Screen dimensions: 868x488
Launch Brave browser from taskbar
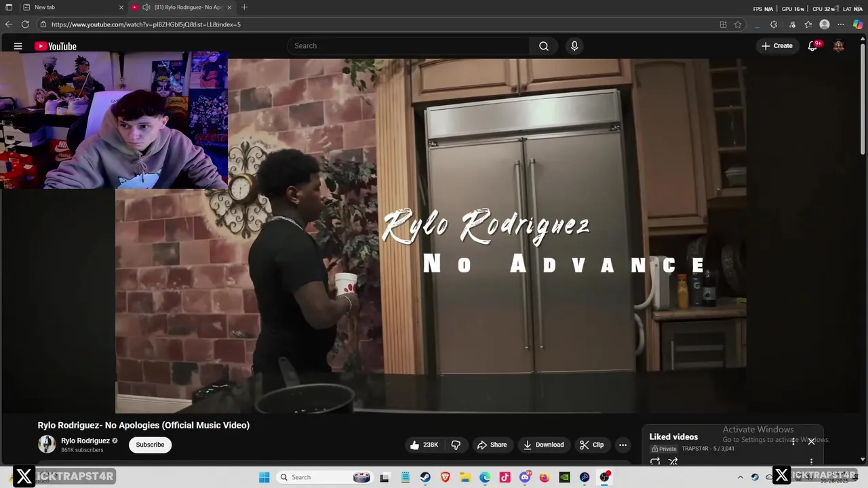pyautogui.click(x=445, y=477)
